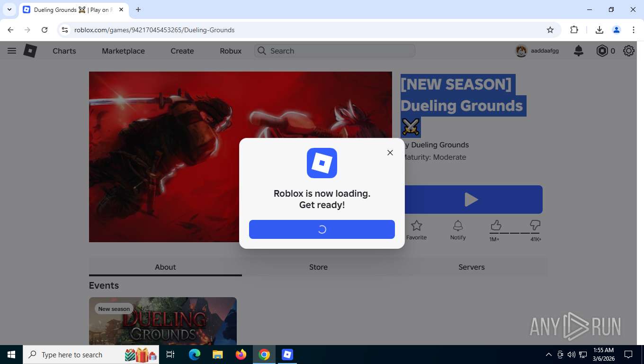Image resolution: width=644 pixels, height=364 pixels.
Task: Switch to Chrome on taskbar
Action: pyautogui.click(x=264, y=355)
